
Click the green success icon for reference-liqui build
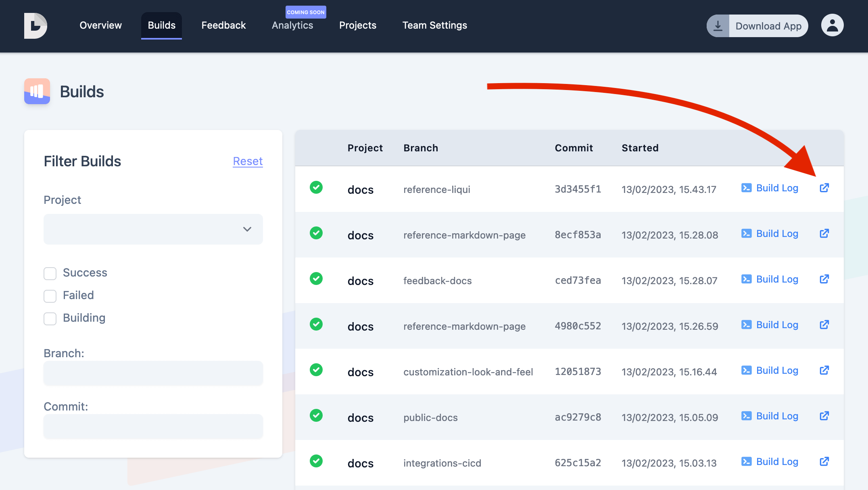click(x=316, y=188)
